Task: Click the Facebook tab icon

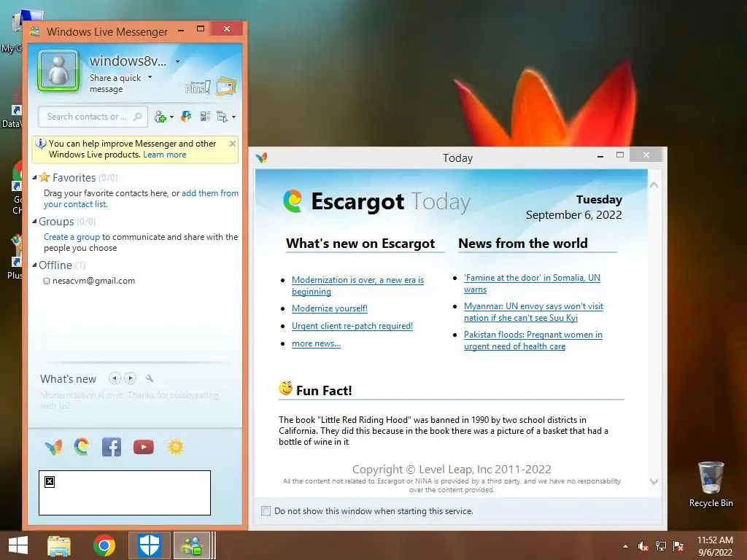Action: click(x=112, y=447)
